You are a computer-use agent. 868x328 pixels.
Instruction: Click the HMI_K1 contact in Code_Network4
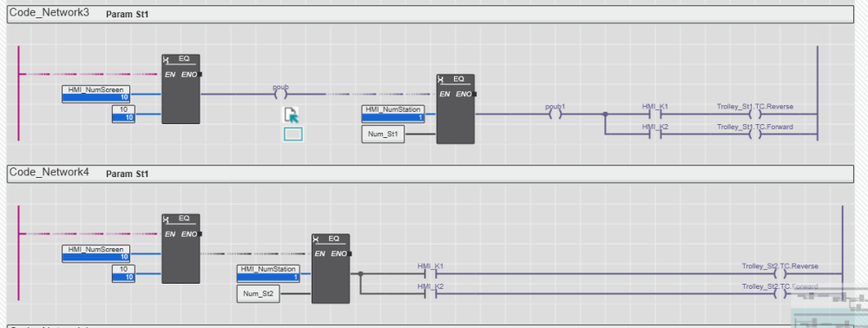click(431, 274)
